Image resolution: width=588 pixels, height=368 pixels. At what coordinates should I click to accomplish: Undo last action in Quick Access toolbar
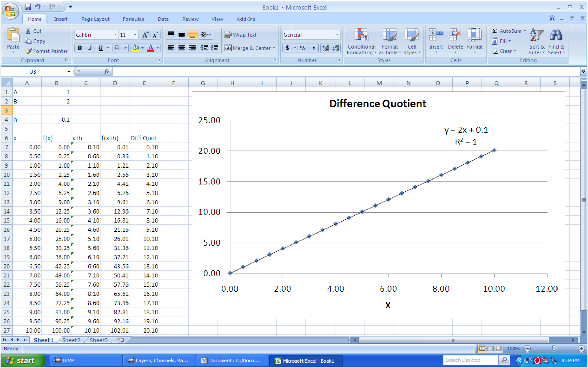(x=37, y=7)
